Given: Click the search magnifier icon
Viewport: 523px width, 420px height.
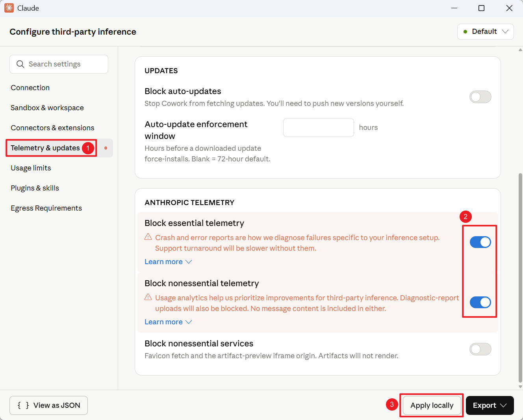Looking at the screenshot, I should [20, 64].
